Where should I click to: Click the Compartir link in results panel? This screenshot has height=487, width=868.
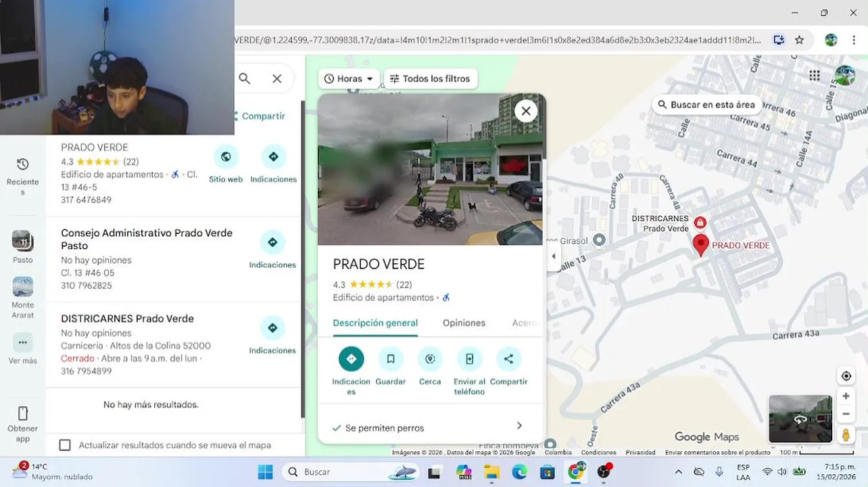click(260, 116)
